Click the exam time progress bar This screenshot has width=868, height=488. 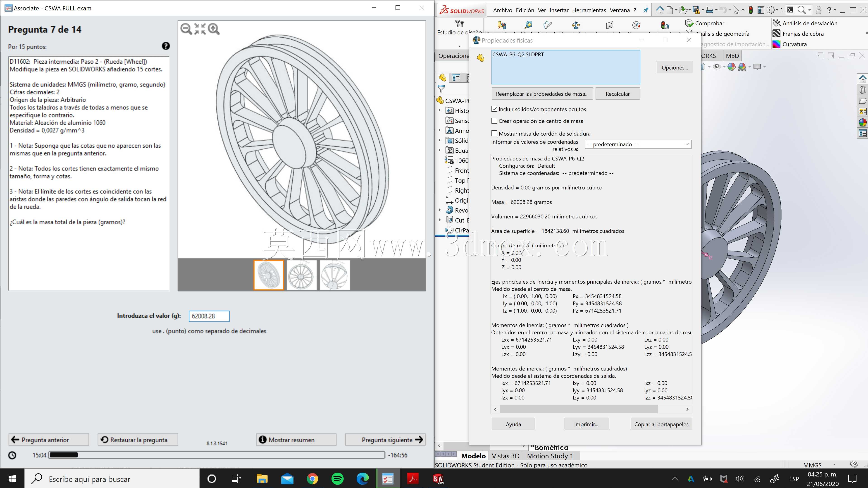click(x=217, y=455)
